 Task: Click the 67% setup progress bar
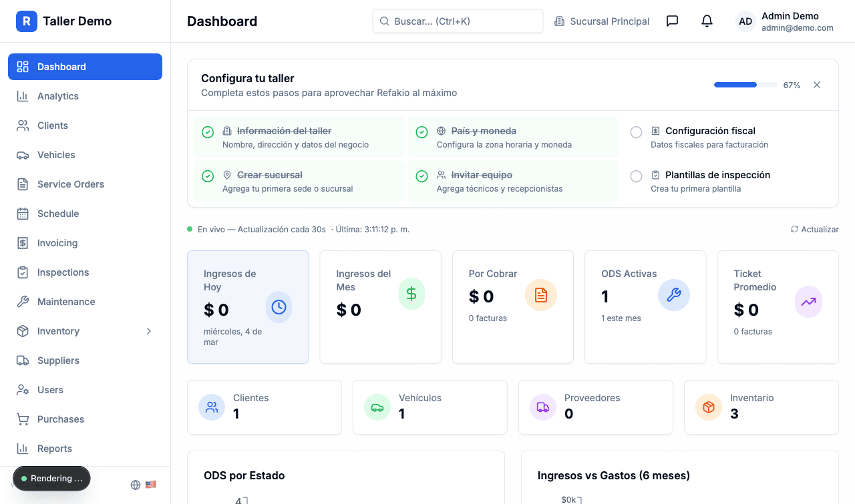(x=746, y=85)
